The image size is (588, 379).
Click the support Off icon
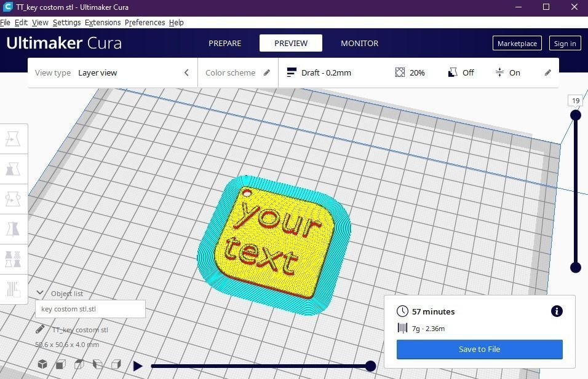(x=453, y=72)
